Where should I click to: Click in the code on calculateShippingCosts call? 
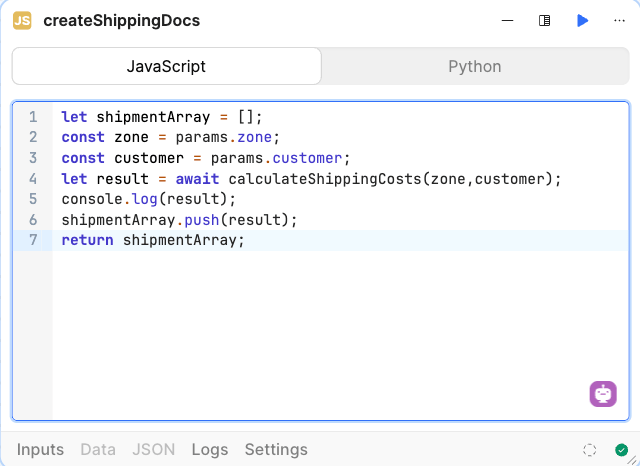(325, 179)
